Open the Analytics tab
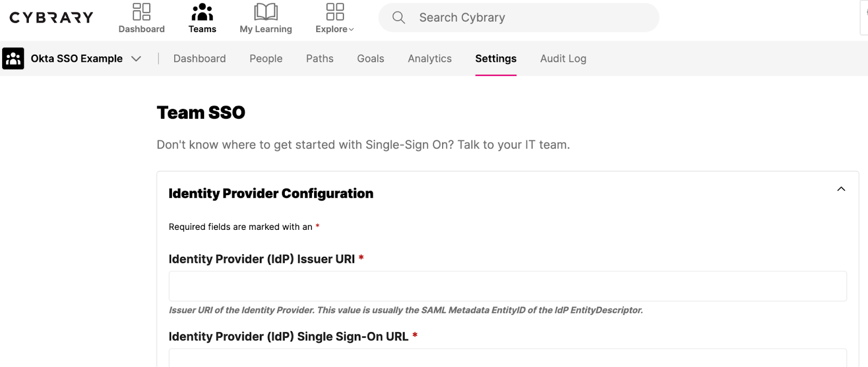Viewport: 868px width, 367px height. coord(430,59)
